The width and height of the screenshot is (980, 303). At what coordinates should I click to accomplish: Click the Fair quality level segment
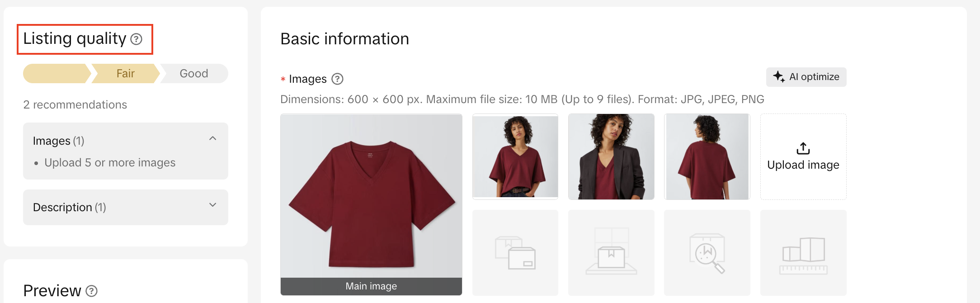click(x=126, y=74)
